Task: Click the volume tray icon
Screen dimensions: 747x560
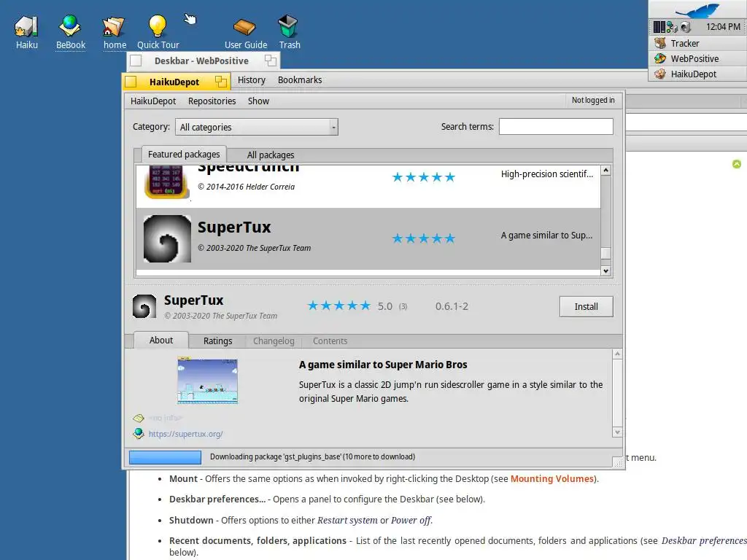Action: click(686, 27)
